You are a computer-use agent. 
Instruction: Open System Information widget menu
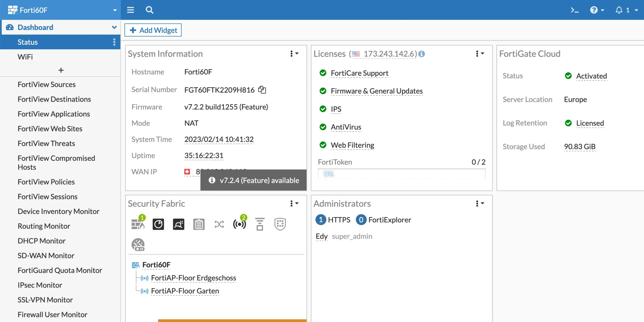[x=294, y=54]
